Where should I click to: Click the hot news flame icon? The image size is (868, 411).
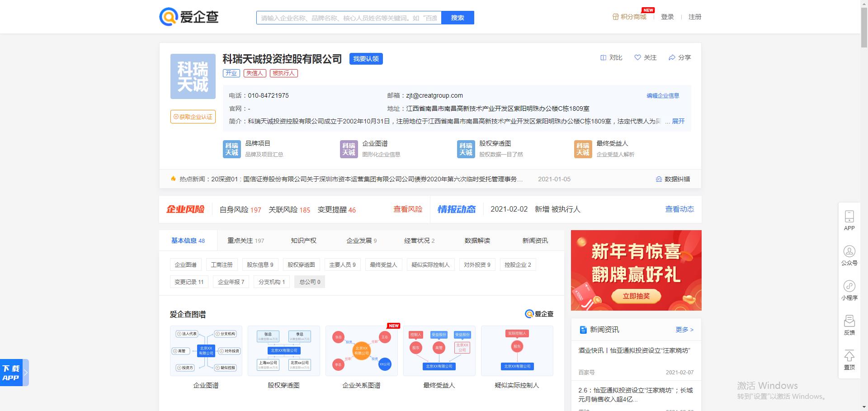(173, 179)
